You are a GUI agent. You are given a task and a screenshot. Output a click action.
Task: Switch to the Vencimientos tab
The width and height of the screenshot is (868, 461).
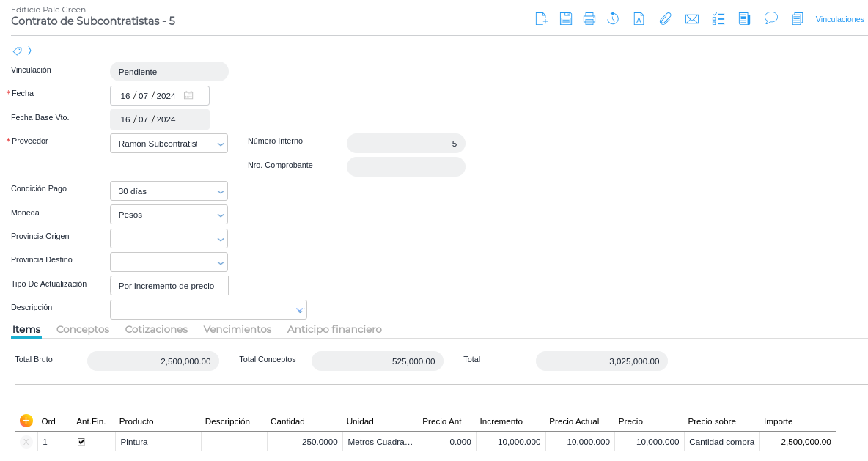[238, 330]
